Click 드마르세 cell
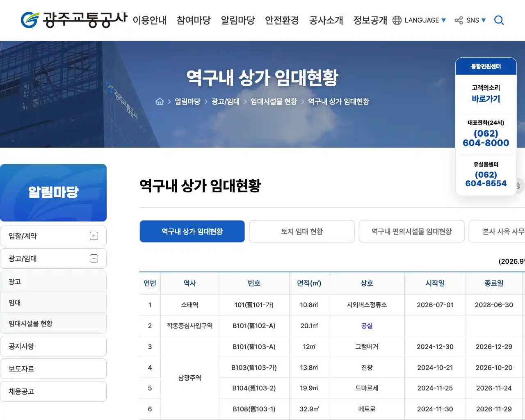The width and height of the screenshot is (525, 420). 367,388
